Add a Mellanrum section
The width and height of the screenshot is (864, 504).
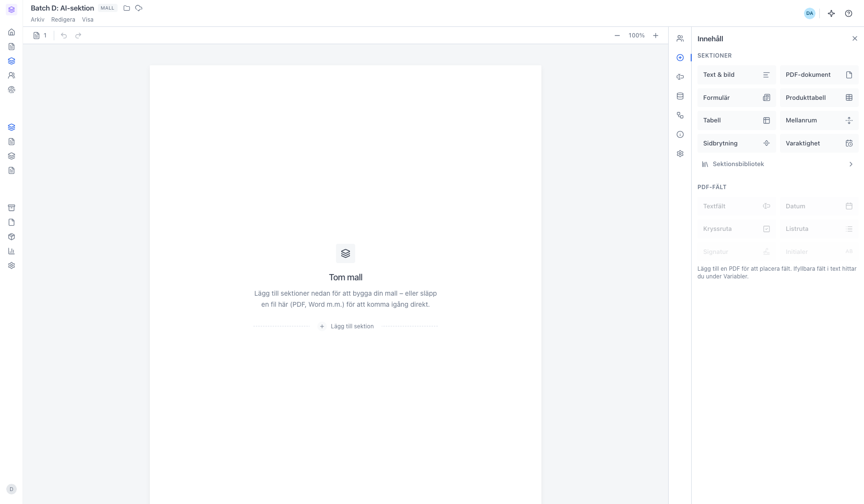819,120
